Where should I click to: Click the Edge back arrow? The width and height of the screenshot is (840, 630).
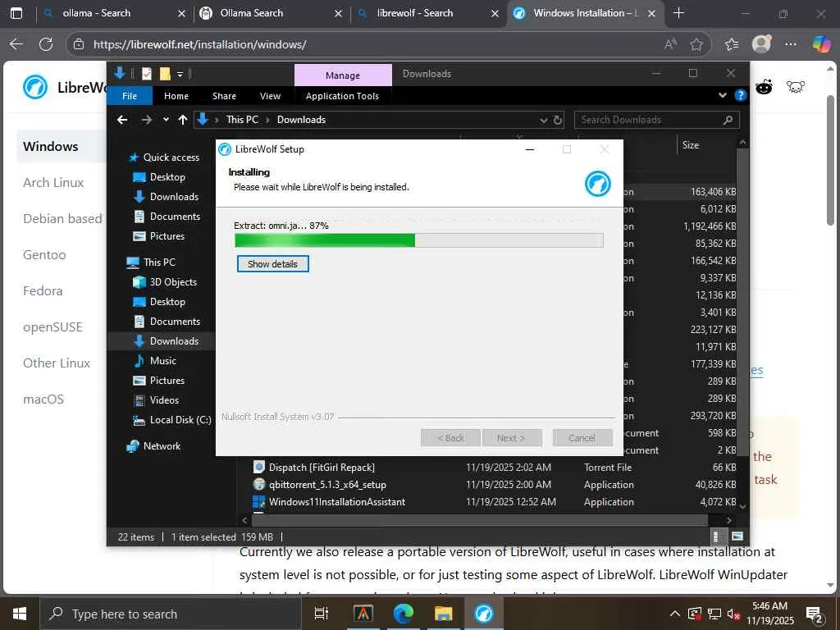click(x=16, y=44)
